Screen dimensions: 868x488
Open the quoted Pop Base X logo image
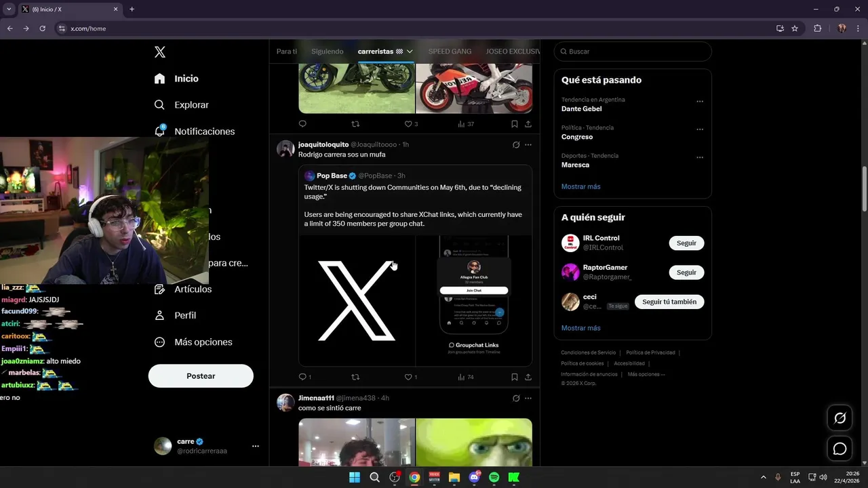pyautogui.click(x=357, y=301)
